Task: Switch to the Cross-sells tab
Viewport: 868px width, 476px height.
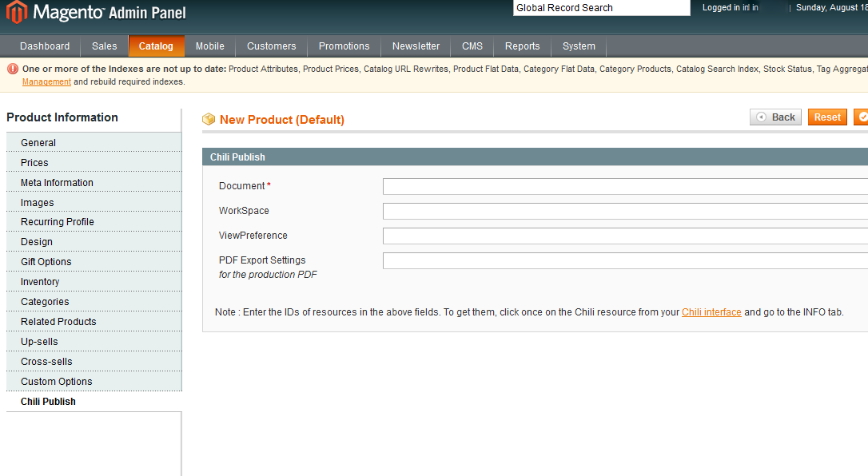Action: point(94,362)
